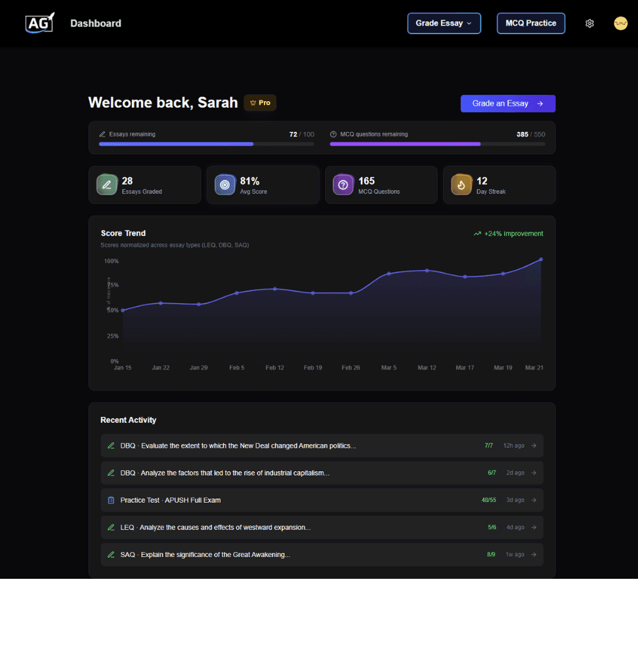Click the Avg Score target icon
Image resolution: width=638 pixels, height=672 pixels.
(225, 185)
